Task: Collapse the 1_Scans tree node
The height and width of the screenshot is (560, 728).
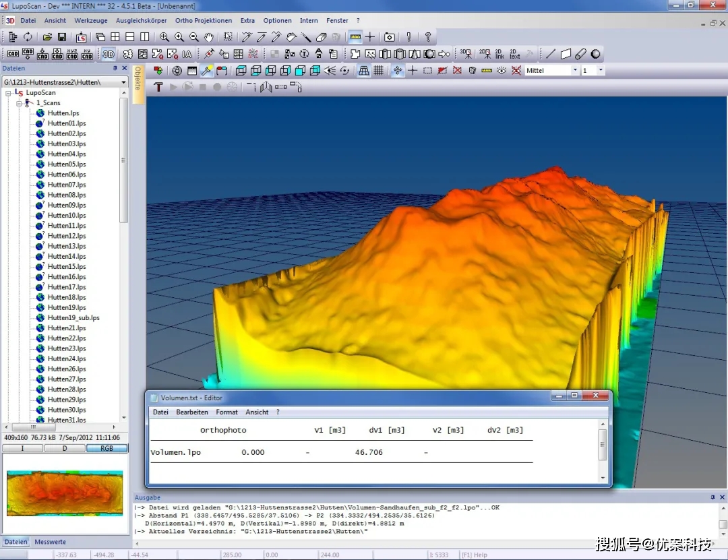Action: tap(18, 103)
